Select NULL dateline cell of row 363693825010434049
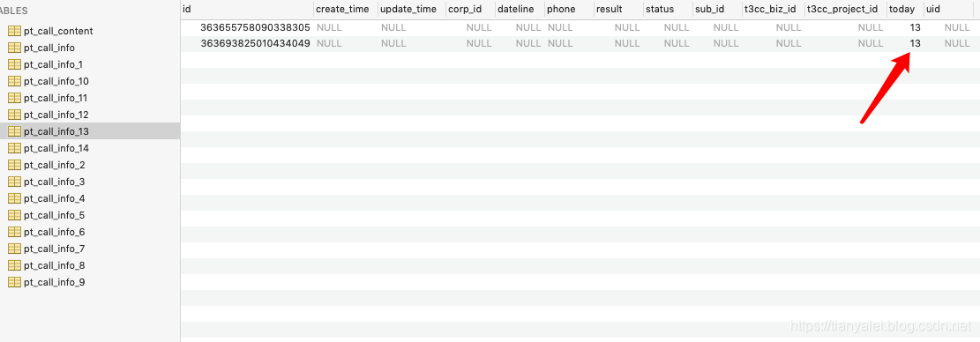 [x=528, y=44]
